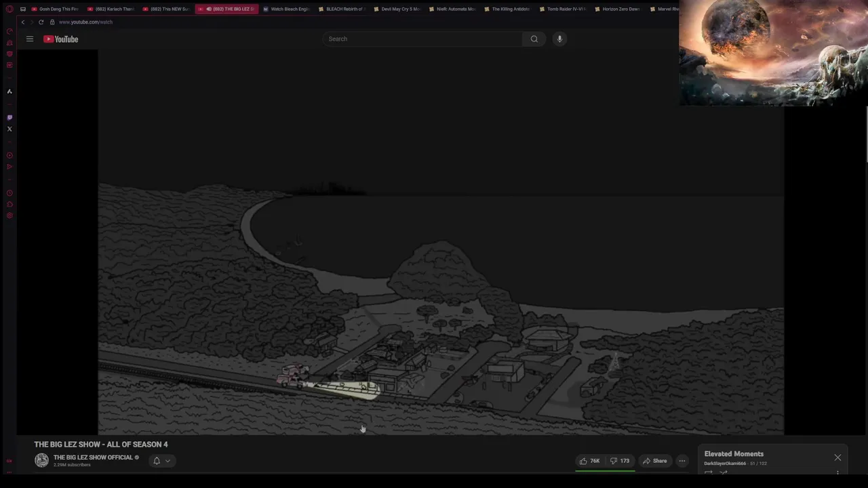Expand the notification options chevron
Viewport: 868px width, 488px height.
pyautogui.click(x=167, y=461)
